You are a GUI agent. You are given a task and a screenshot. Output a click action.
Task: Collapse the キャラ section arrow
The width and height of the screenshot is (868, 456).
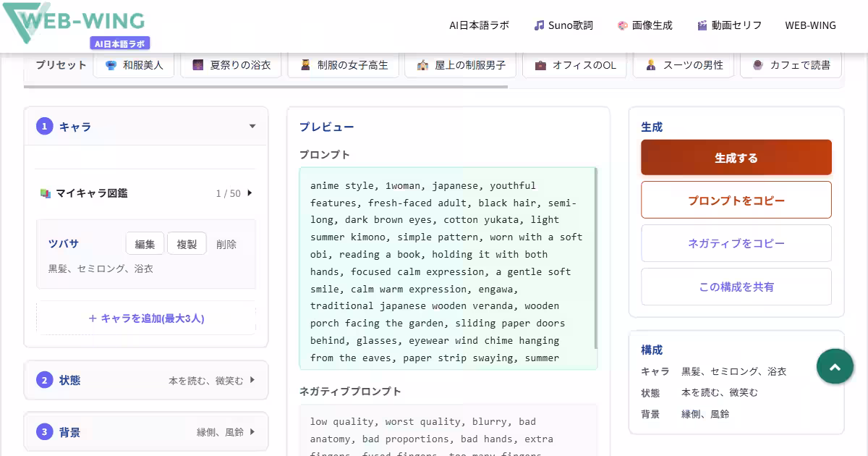252,127
